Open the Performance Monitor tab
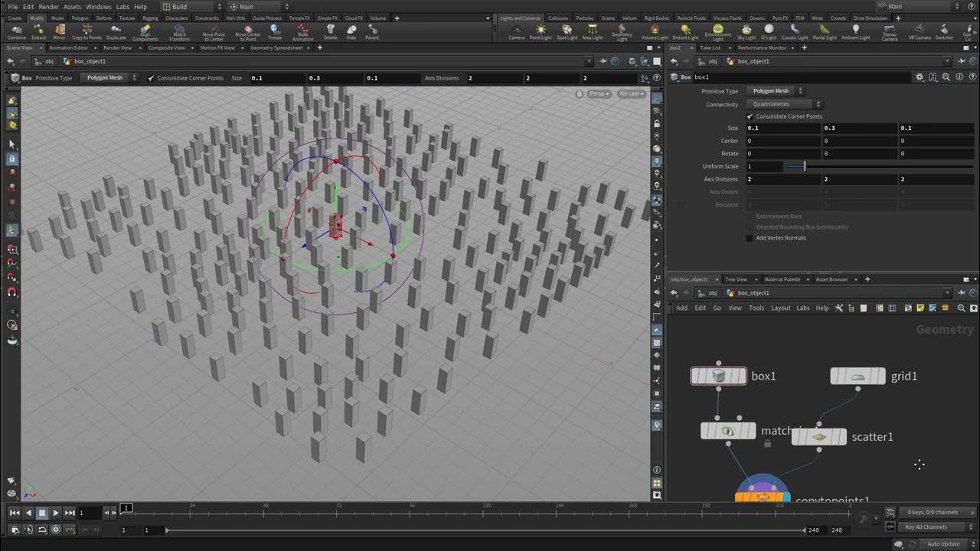The height and width of the screenshot is (551, 980). [x=762, y=47]
